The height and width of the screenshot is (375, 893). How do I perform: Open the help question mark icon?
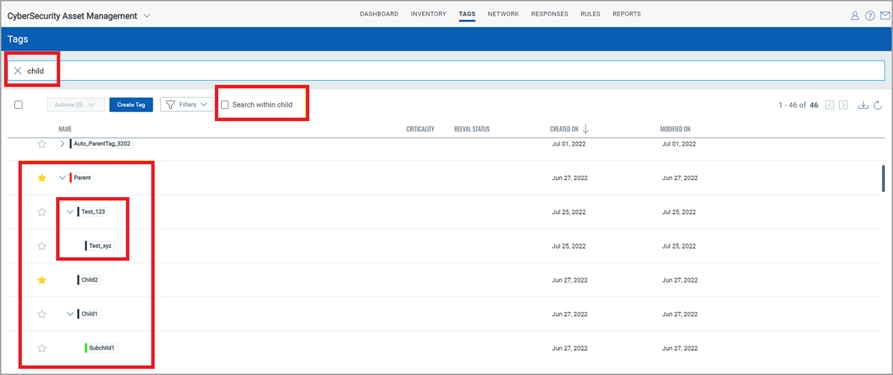(870, 16)
